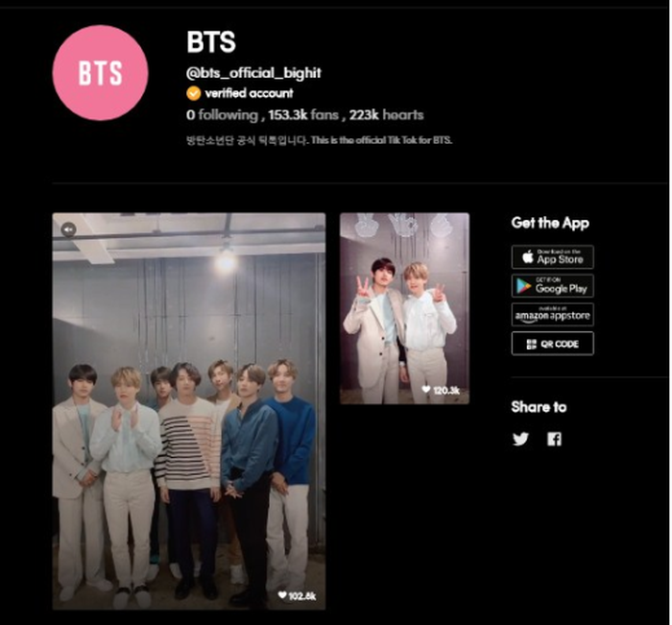672x625 pixels.
Task: Click the 0 following count
Action: (222, 115)
